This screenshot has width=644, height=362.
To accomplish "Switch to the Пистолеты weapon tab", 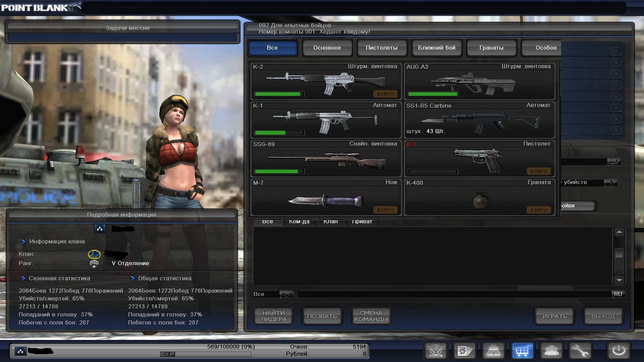I will coord(382,48).
